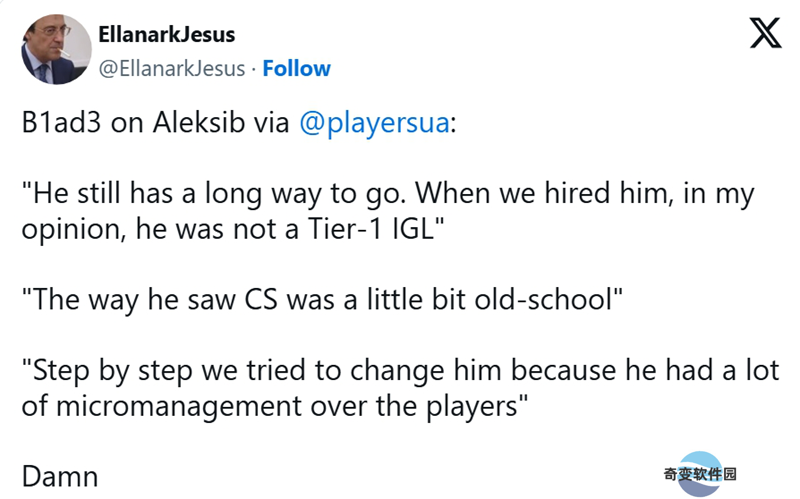Click the EllanarkJesus display name
The image size is (800, 499).
pyautogui.click(x=166, y=35)
